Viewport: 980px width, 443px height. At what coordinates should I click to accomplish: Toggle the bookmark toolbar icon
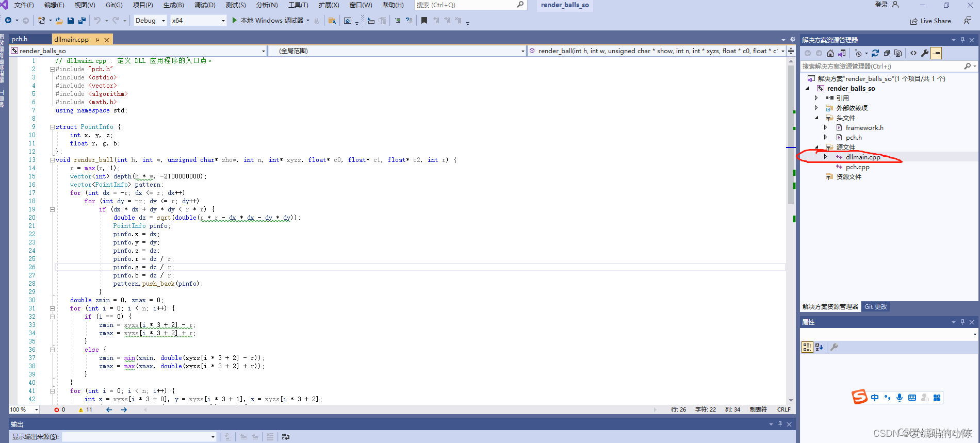[x=424, y=21]
